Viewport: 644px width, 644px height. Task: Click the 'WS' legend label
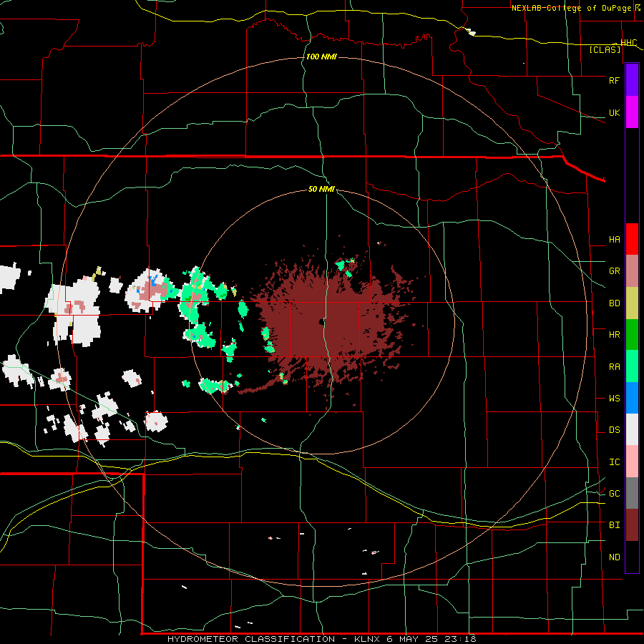(614, 399)
